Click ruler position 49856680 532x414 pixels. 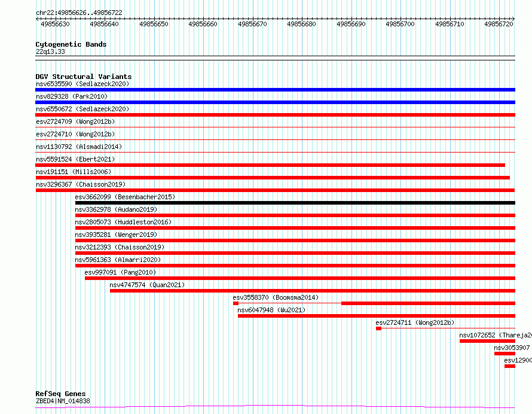(x=302, y=24)
